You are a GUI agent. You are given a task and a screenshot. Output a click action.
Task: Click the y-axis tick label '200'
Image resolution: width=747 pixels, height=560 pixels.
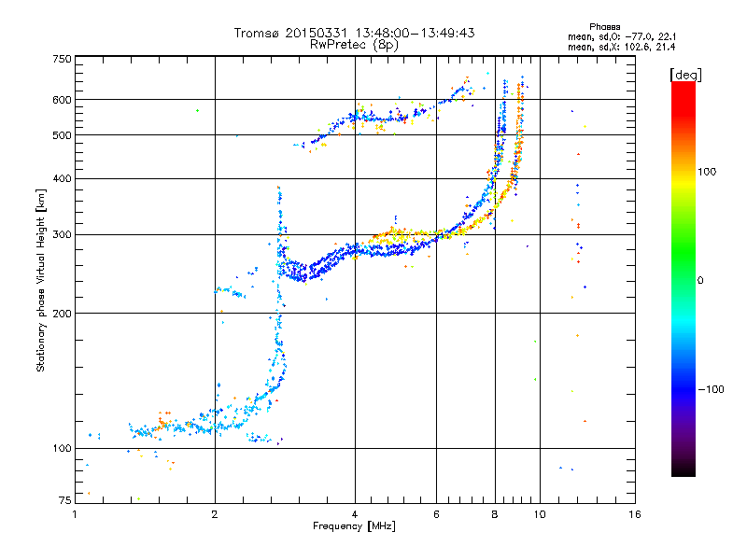[x=62, y=314]
